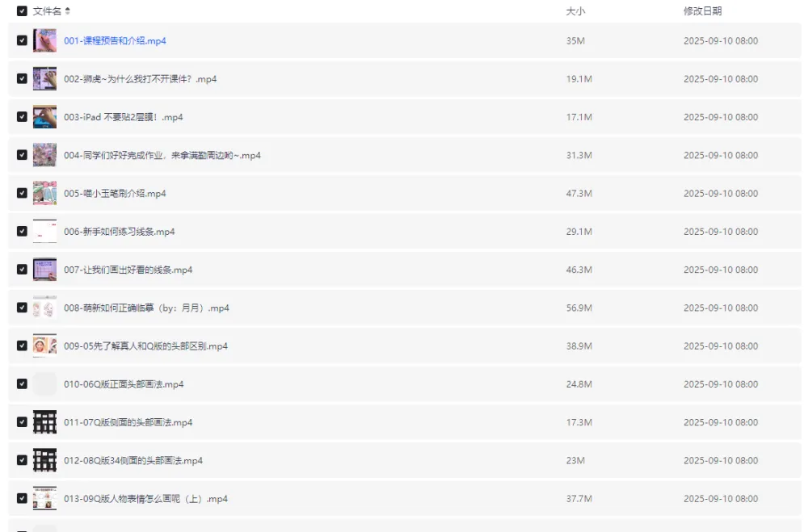This screenshot has height=532, width=808.
Task: Click the 修改日期 column header
Action: pos(702,11)
